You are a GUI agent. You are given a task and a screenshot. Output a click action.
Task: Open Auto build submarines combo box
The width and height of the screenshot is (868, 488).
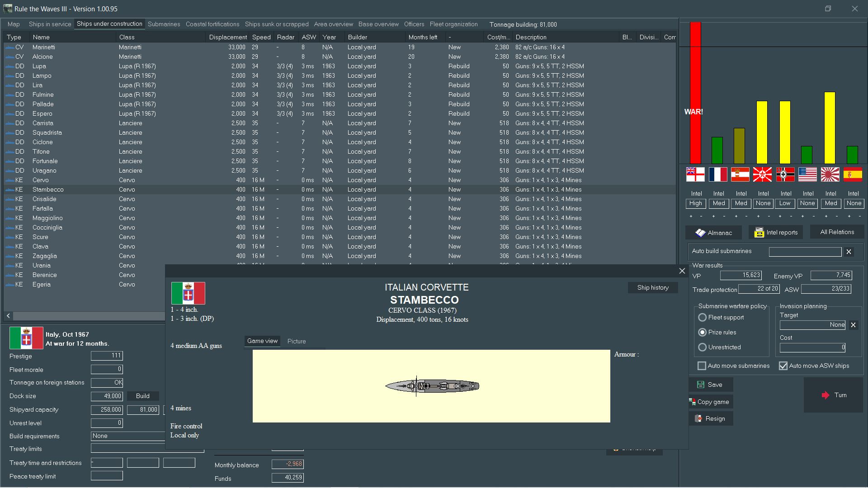pyautogui.click(x=805, y=252)
